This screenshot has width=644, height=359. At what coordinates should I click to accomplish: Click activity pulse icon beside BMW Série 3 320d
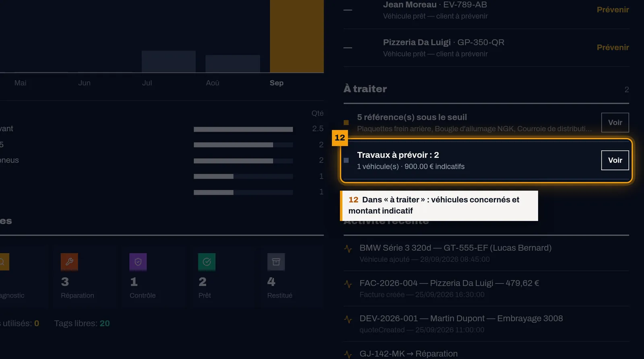tap(348, 249)
